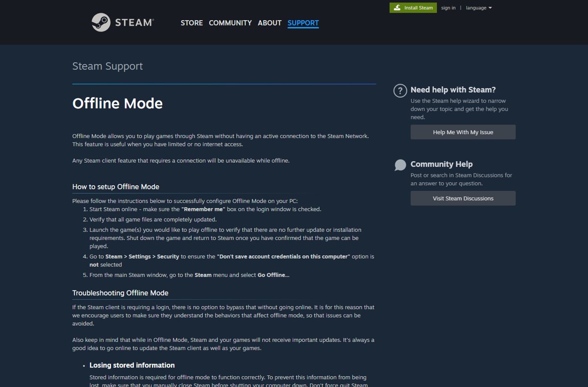Click the "Need help with Steam?" heading
This screenshot has height=387, width=588.
pos(453,90)
